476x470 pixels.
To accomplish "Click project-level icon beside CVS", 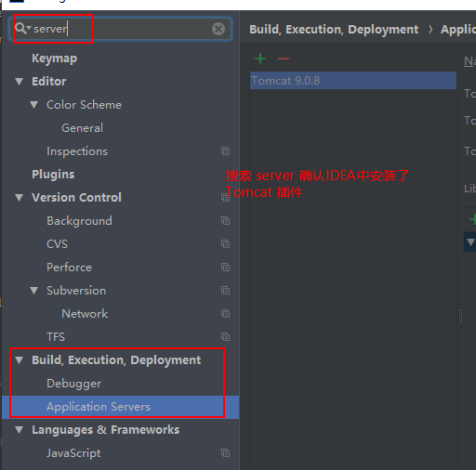I will (x=225, y=244).
